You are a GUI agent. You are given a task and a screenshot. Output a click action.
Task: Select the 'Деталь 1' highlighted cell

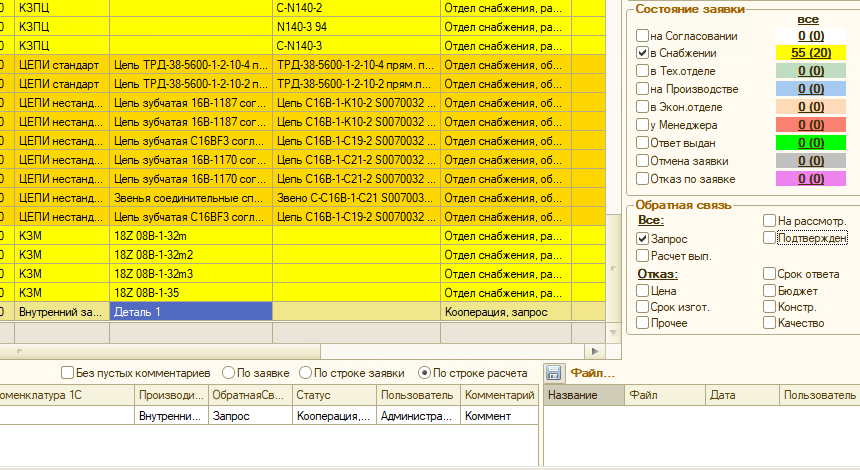[191, 312]
